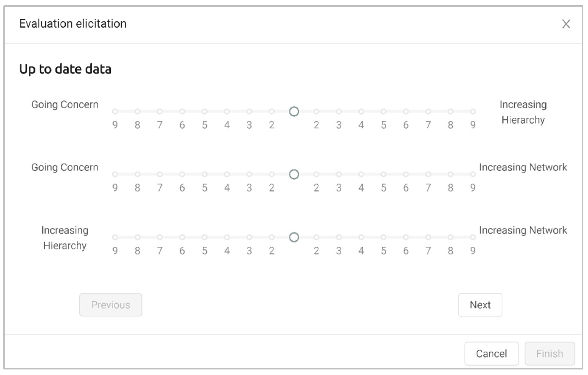The width and height of the screenshot is (588, 375).
Task: Click the Next button
Action: [480, 305]
